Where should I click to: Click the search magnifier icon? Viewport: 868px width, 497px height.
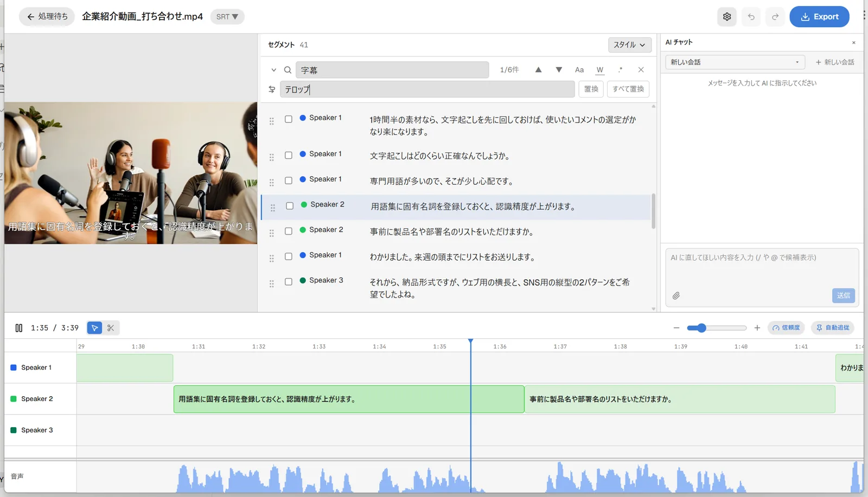click(288, 70)
